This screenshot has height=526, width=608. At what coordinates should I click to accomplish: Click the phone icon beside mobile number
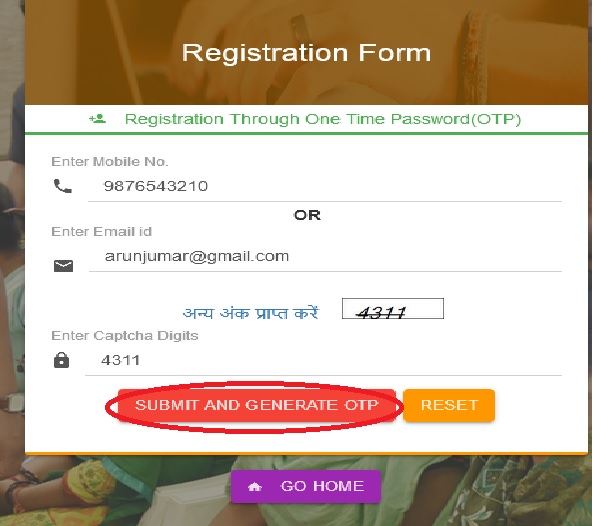point(63,185)
